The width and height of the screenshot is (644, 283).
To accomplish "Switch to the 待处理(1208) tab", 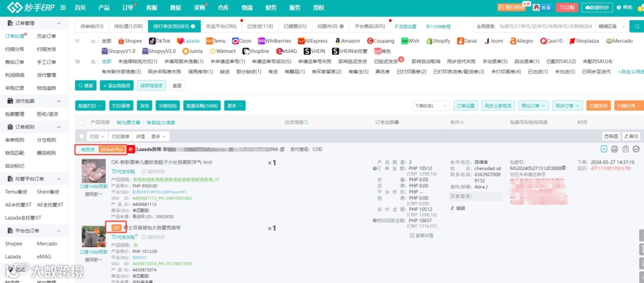I will click(x=129, y=26).
